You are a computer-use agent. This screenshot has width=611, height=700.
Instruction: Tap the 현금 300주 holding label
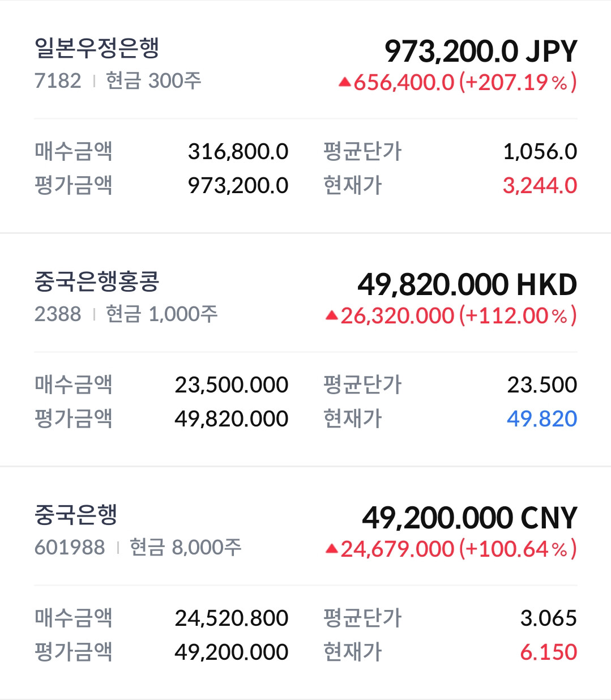pyautogui.click(x=153, y=81)
